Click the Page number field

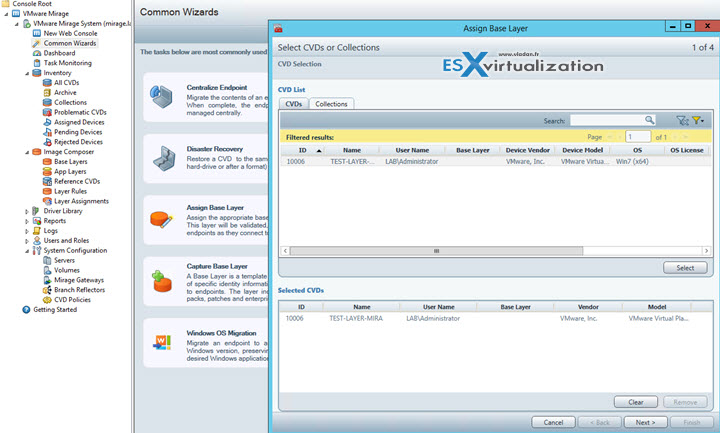(638, 137)
